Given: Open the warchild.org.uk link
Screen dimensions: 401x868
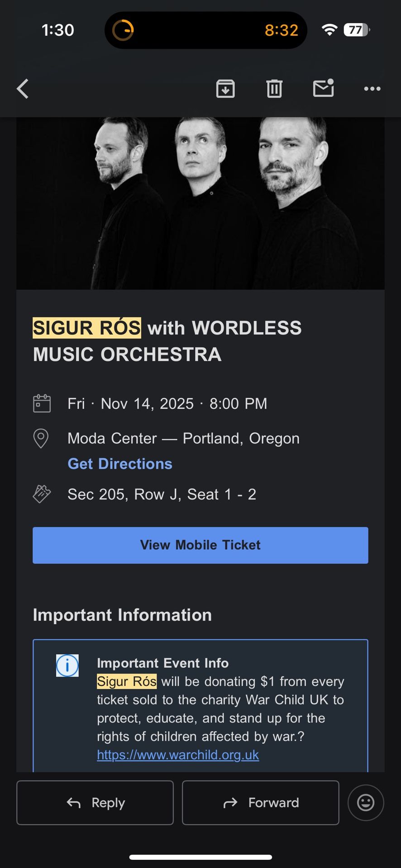Looking at the screenshot, I should [178, 755].
